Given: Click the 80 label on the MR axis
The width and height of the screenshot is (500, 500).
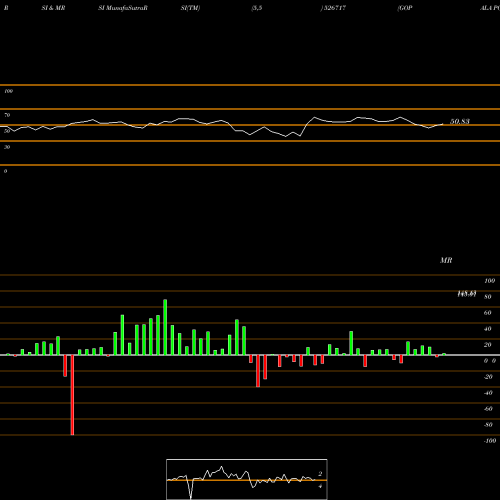Looking at the screenshot, I should [488, 297].
